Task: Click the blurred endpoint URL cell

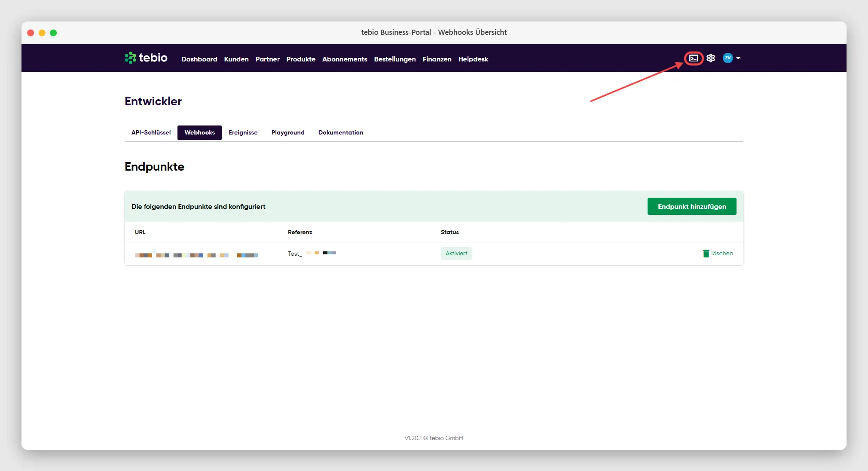Action: [197, 254]
